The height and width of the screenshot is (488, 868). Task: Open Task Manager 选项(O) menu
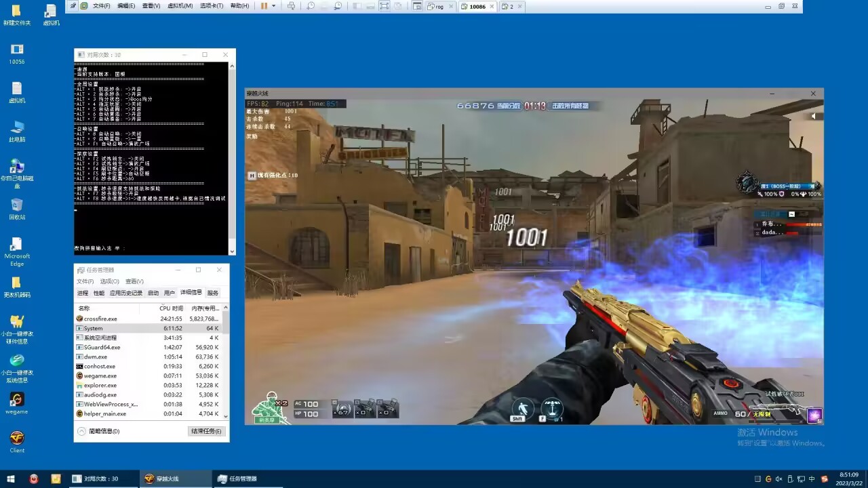109,281
